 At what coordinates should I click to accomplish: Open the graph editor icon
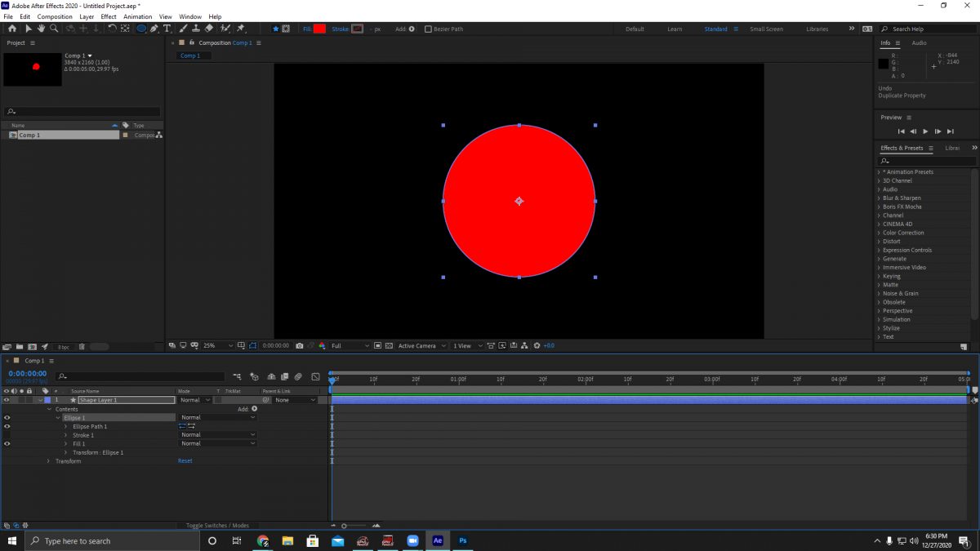[x=316, y=376]
